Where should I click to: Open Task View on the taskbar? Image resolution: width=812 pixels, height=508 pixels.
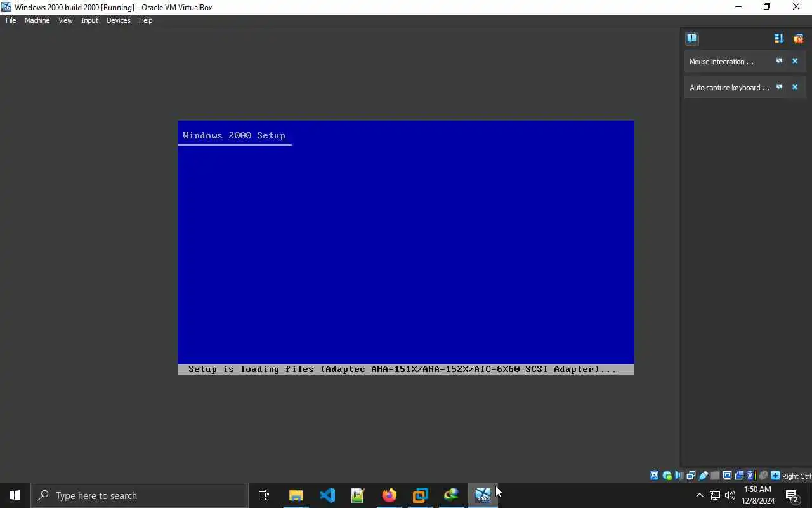pos(264,495)
